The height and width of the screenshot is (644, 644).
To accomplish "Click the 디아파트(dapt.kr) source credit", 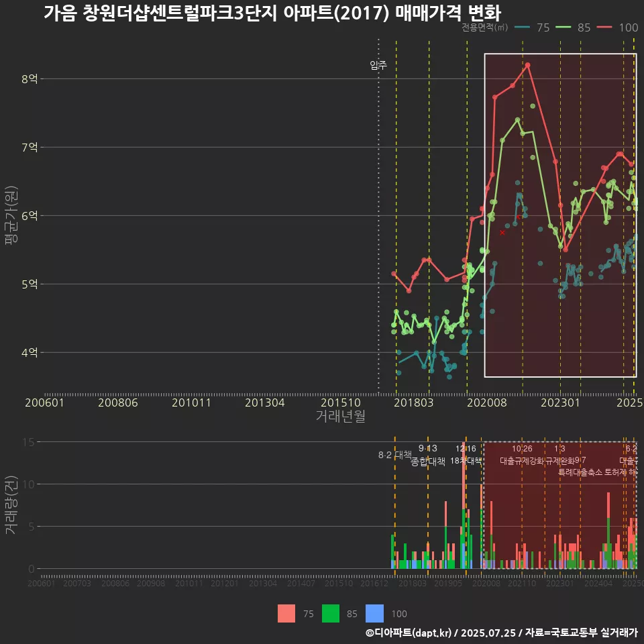I will [x=409, y=633].
